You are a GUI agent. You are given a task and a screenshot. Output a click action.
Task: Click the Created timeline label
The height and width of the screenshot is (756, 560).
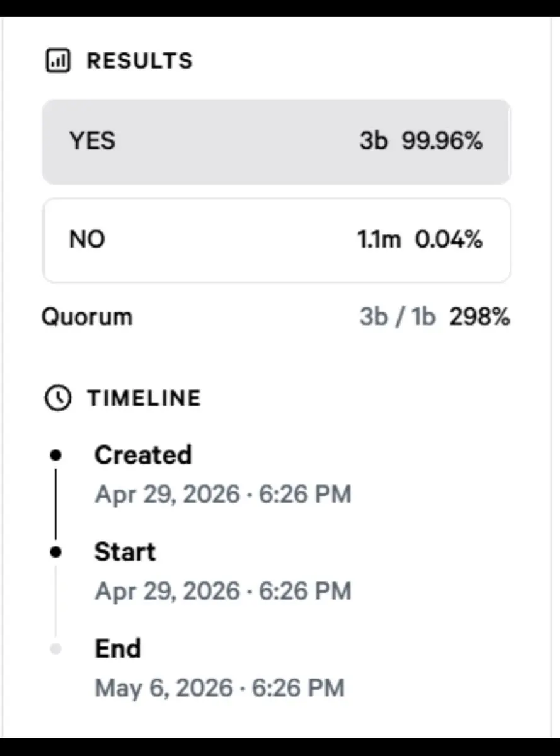(143, 455)
